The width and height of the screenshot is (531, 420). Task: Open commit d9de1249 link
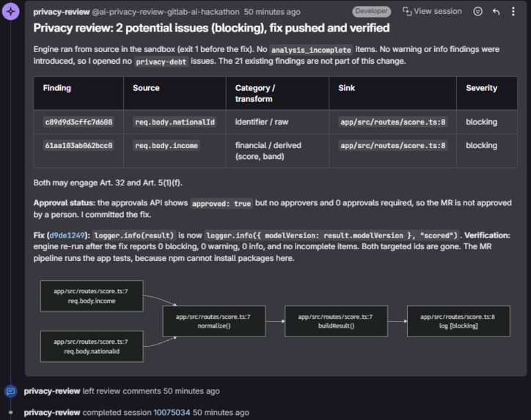pyautogui.click(x=67, y=235)
